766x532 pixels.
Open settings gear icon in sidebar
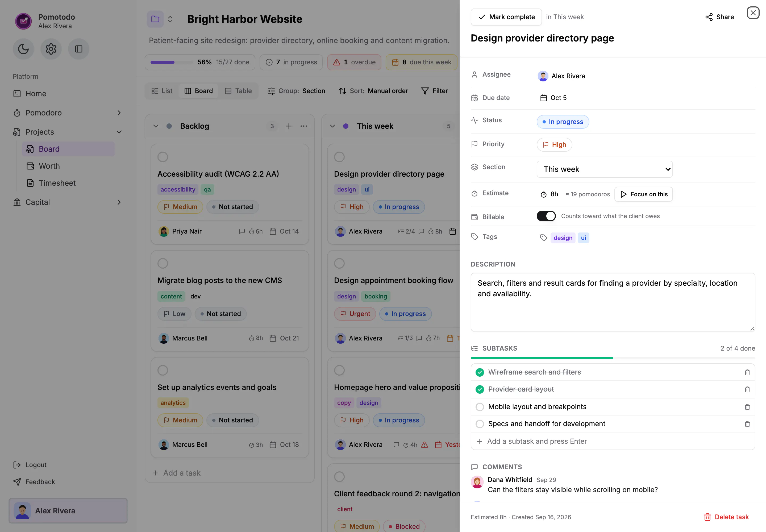tap(51, 49)
